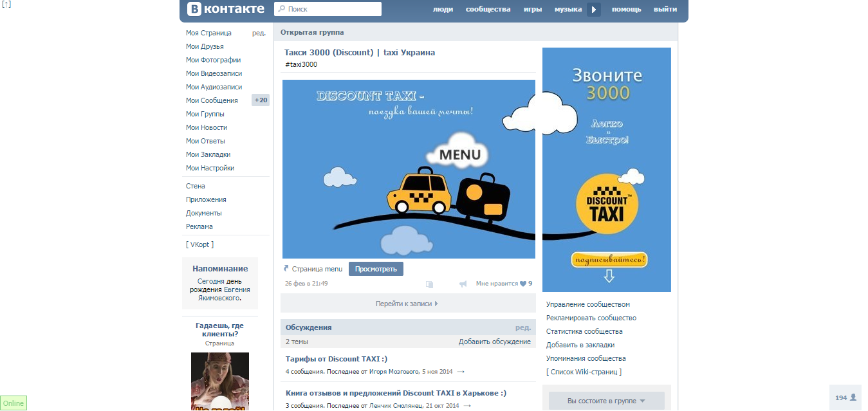Open Мои Сообщения
The image size is (868, 411).
(212, 100)
